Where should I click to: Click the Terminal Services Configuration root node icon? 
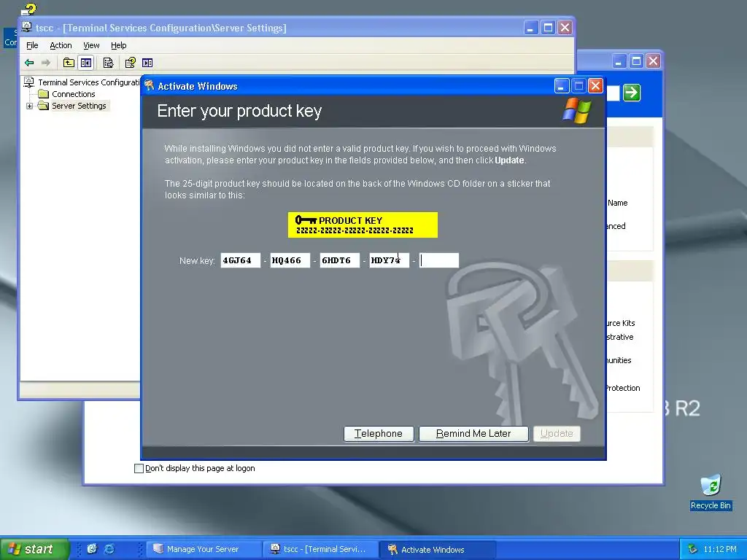(x=29, y=82)
